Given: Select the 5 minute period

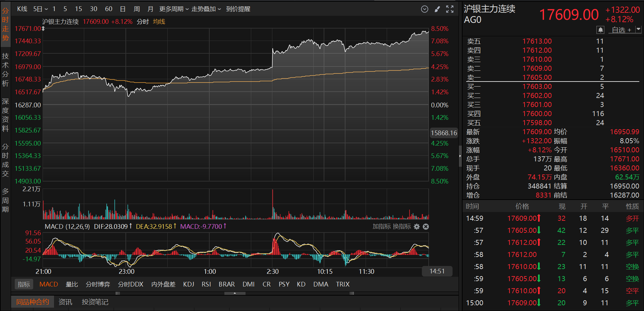Looking at the screenshot, I should (x=65, y=9).
